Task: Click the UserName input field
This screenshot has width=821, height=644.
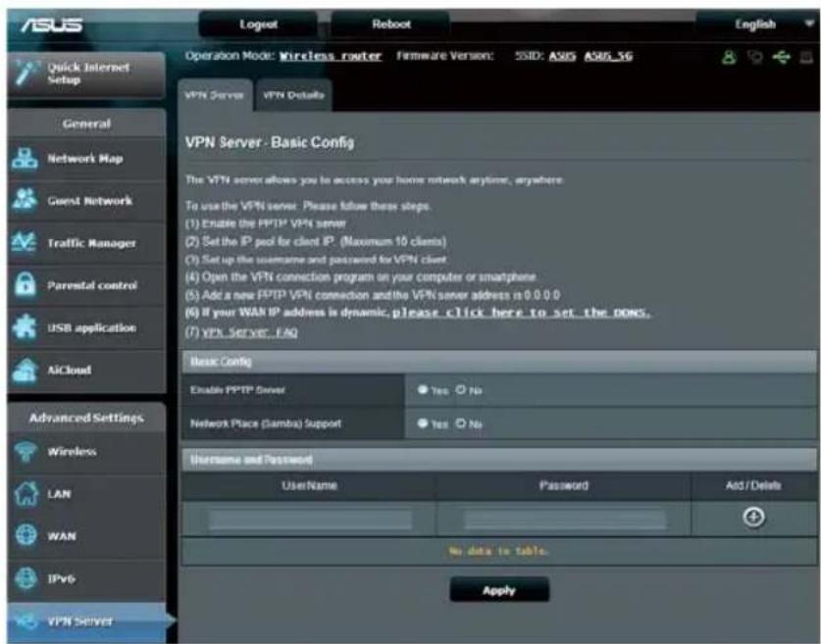Action: (x=311, y=520)
